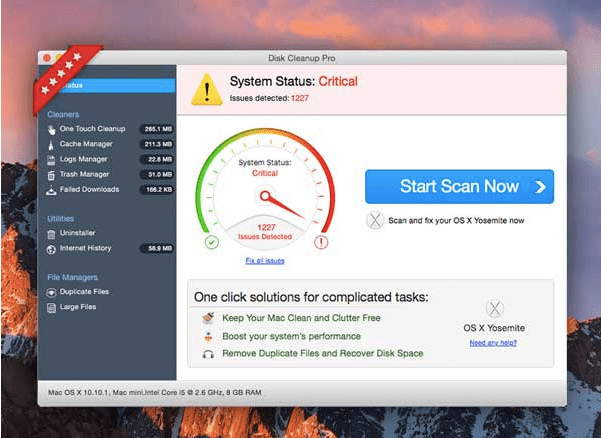Click Keep Your Mac Clean and Clutter Free
Viewport: 601px width, 438px height.
tap(301, 318)
